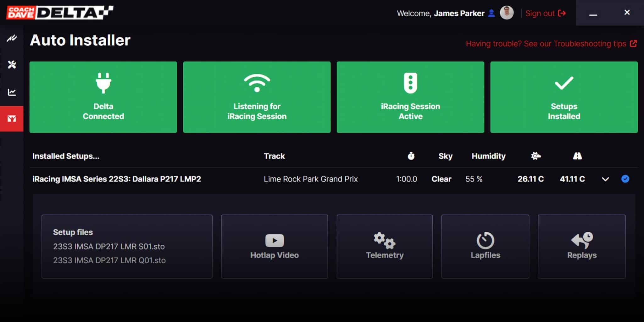Click the Listening for iRacing Session tile

click(x=257, y=97)
